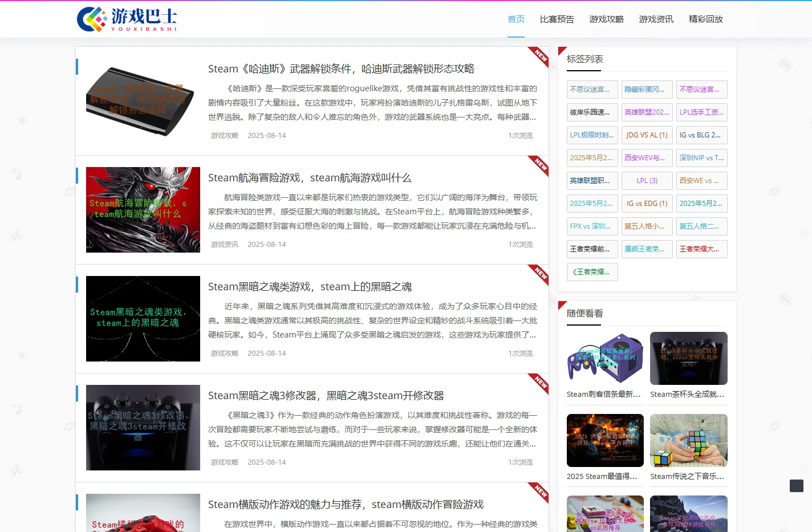Open the red 王者荣耀大... tag

point(701,249)
